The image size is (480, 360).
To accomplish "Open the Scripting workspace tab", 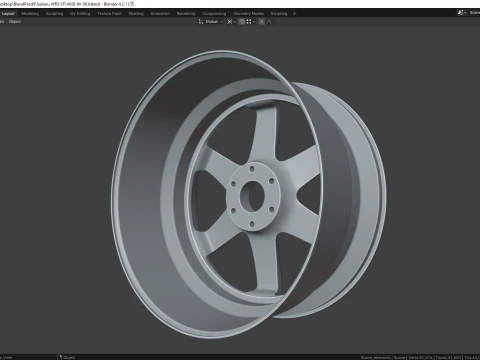I will tap(279, 14).
